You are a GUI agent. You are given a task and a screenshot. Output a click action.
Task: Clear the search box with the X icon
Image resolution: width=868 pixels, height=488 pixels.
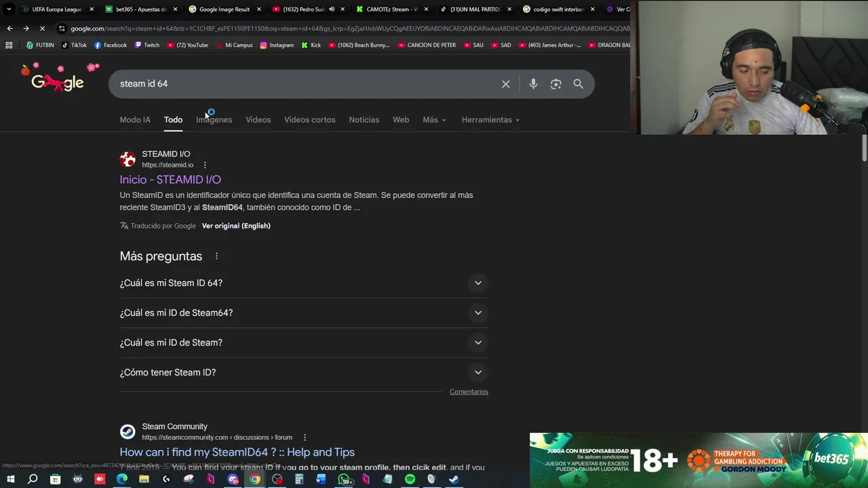pyautogui.click(x=506, y=84)
